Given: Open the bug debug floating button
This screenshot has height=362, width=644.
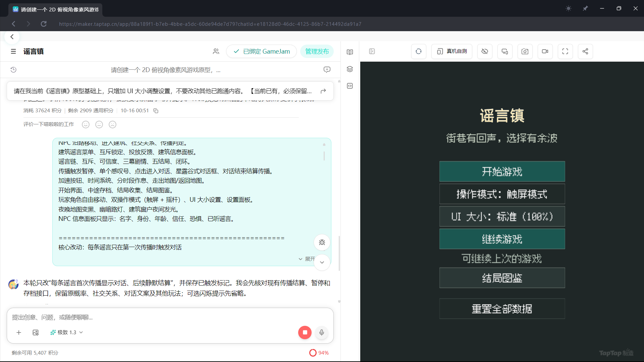Looking at the screenshot, I should [322, 242].
